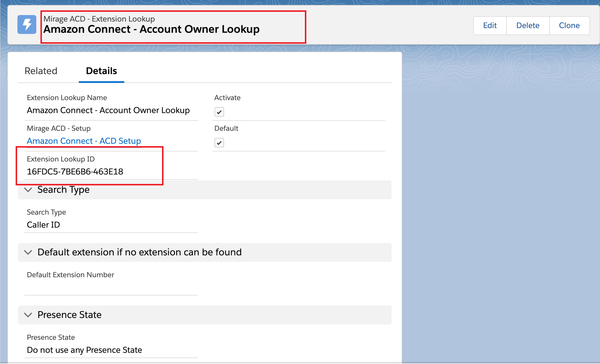Image resolution: width=600 pixels, height=364 pixels.
Task: Click the 'Default Extension Number' label
Action: pos(71,275)
